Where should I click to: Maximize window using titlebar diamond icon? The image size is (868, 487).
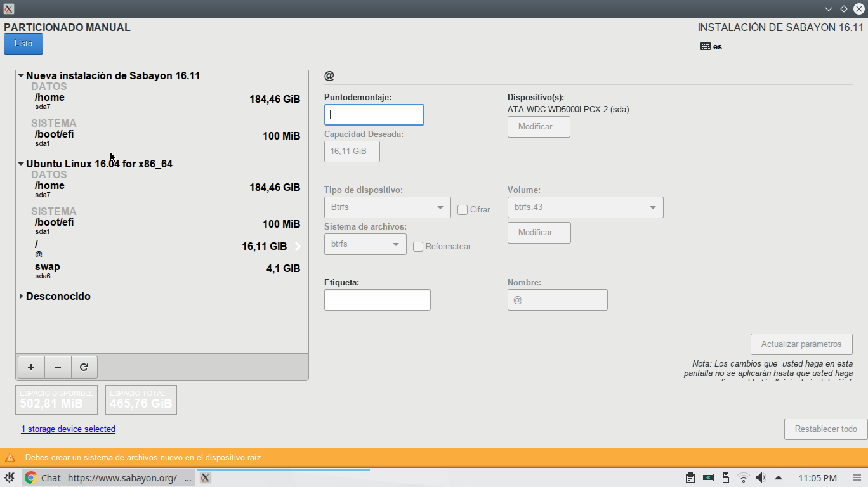(844, 9)
